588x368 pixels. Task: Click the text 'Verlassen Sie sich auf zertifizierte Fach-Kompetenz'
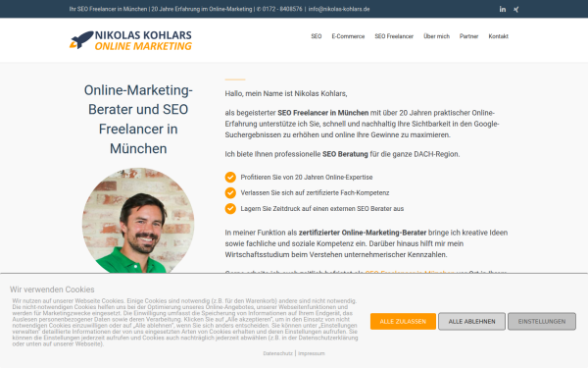click(x=315, y=192)
